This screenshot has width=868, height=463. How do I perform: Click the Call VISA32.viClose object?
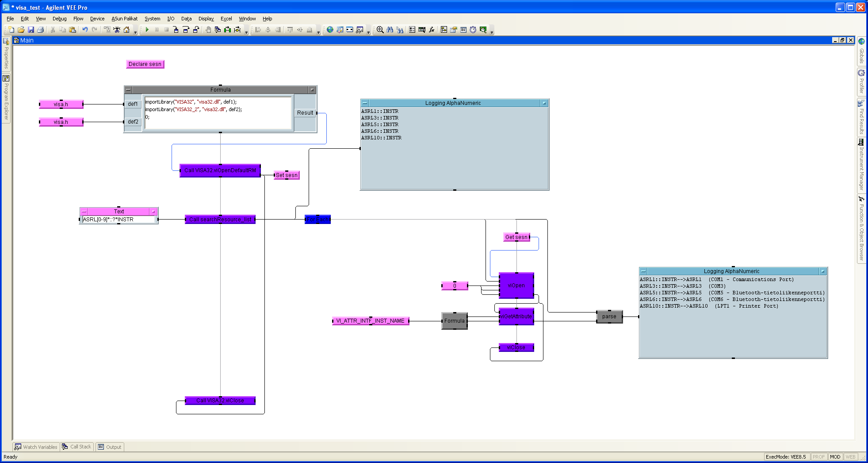(x=220, y=401)
